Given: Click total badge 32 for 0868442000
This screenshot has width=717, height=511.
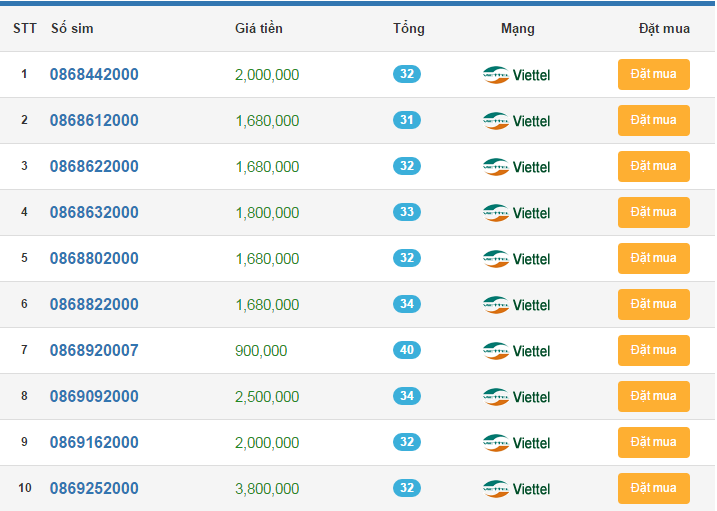Looking at the screenshot, I should click(x=407, y=74).
